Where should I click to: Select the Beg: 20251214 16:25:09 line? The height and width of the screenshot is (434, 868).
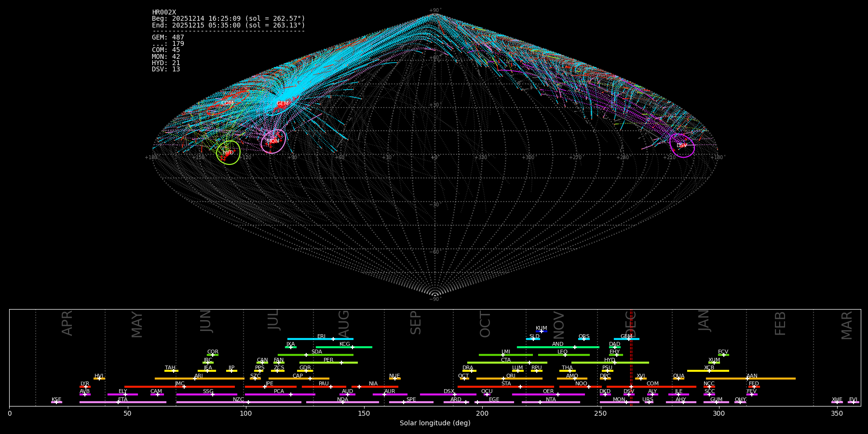tap(229, 19)
